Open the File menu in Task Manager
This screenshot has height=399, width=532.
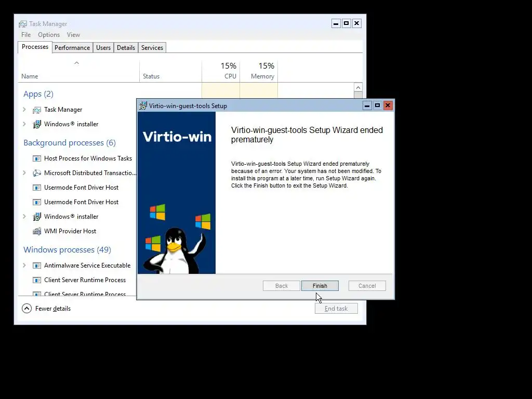pyautogui.click(x=26, y=35)
